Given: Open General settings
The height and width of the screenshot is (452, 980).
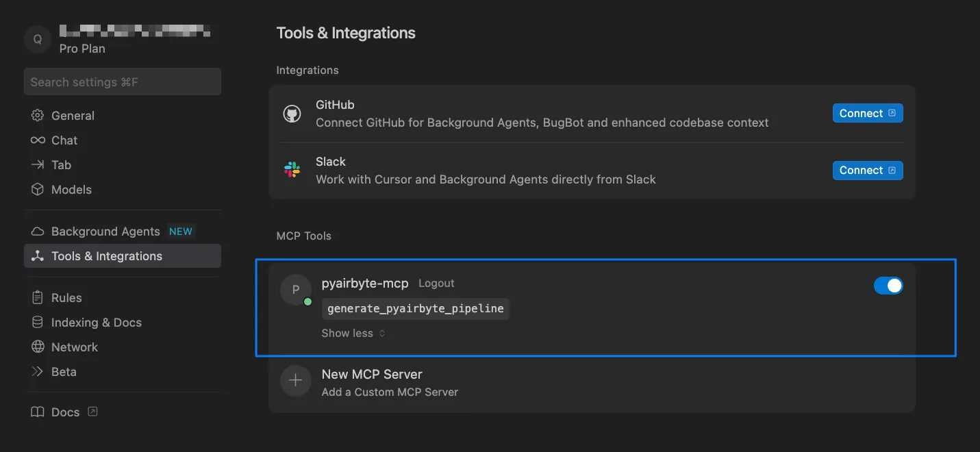Looking at the screenshot, I should point(123,116).
